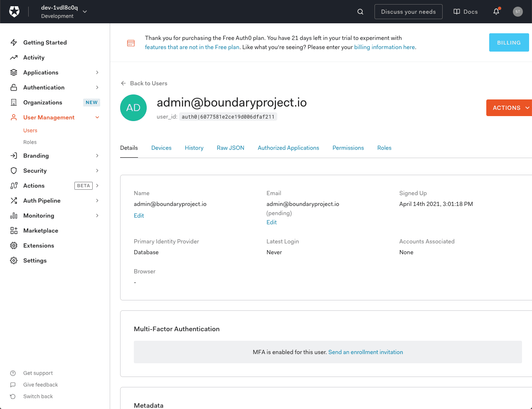Click the Docs book icon
This screenshot has width=532, height=409.
[x=457, y=12]
